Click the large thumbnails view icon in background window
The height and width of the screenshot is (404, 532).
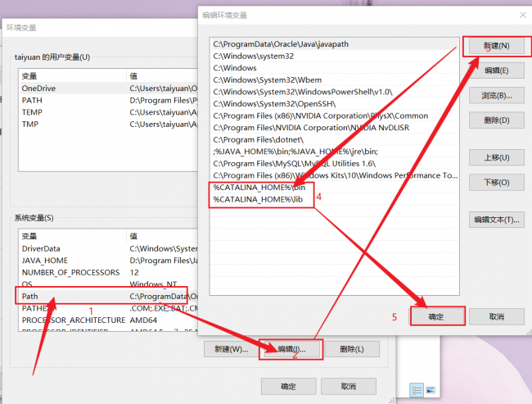tap(431, 390)
